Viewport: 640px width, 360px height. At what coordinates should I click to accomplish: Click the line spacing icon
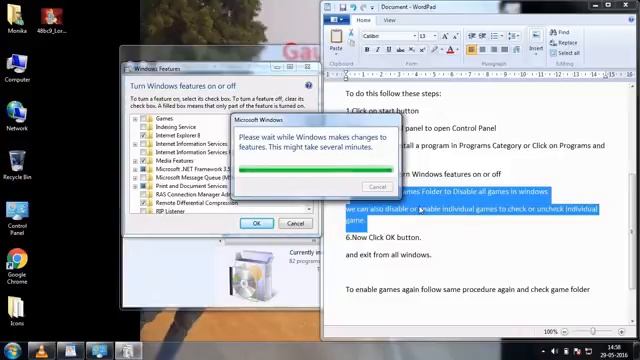point(512,36)
